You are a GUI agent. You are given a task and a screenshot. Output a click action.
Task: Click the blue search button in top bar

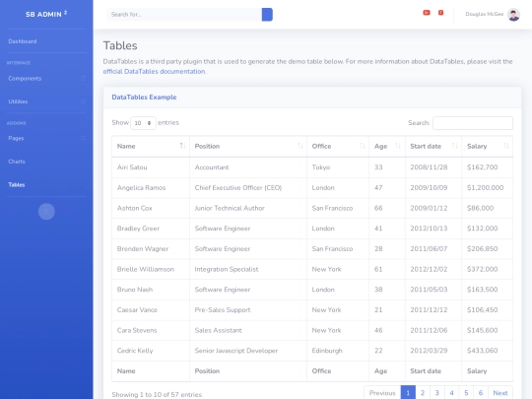click(x=267, y=15)
